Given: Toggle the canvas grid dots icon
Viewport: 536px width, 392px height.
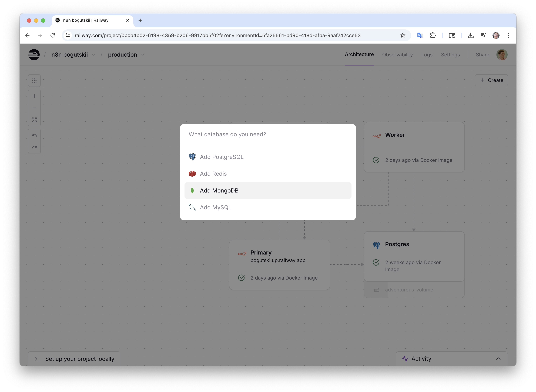Looking at the screenshot, I should pyautogui.click(x=34, y=81).
